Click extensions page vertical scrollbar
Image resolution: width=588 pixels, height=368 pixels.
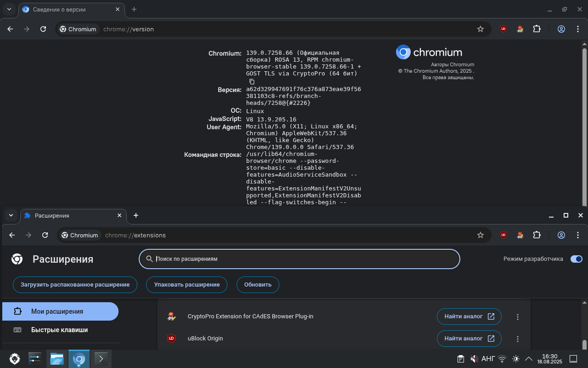coord(585,345)
